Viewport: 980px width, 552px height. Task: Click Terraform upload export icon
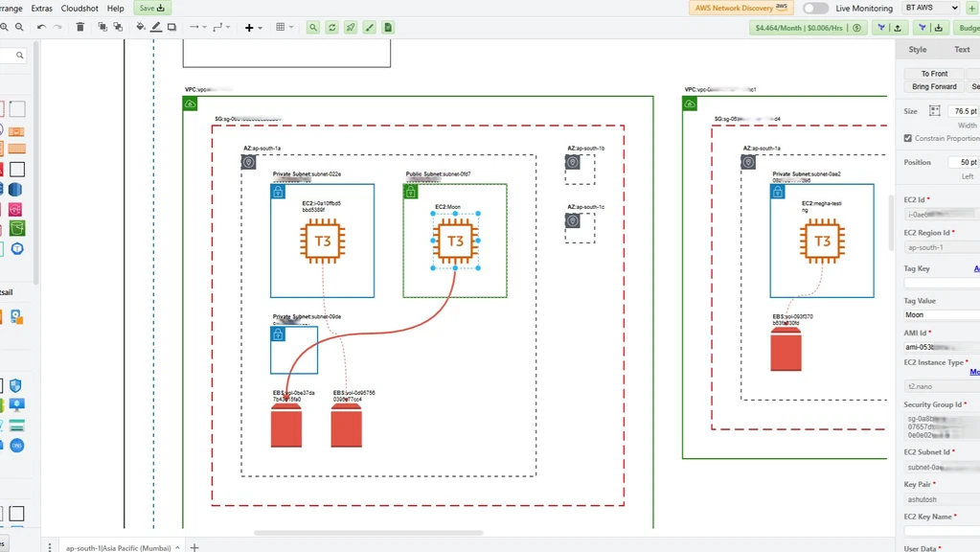pos(889,28)
